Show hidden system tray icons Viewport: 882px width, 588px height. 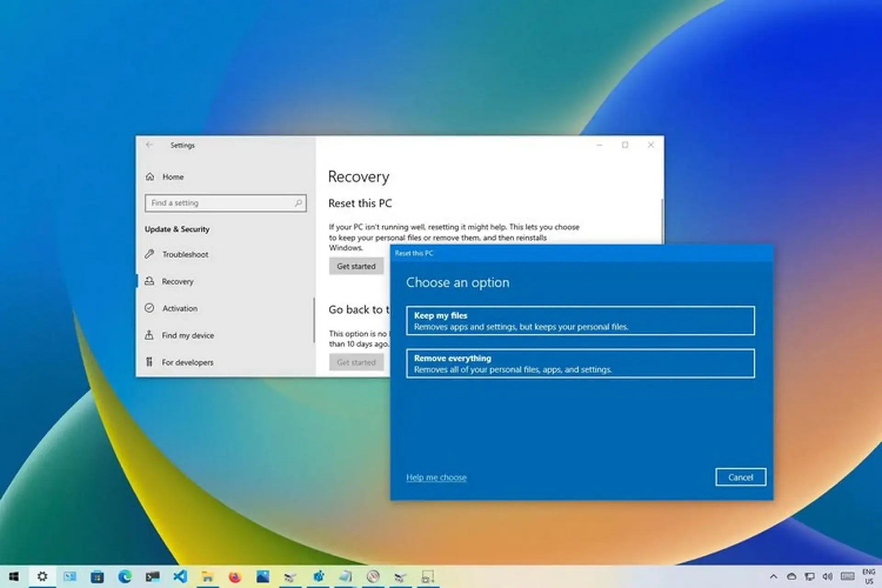pyautogui.click(x=774, y=577)
